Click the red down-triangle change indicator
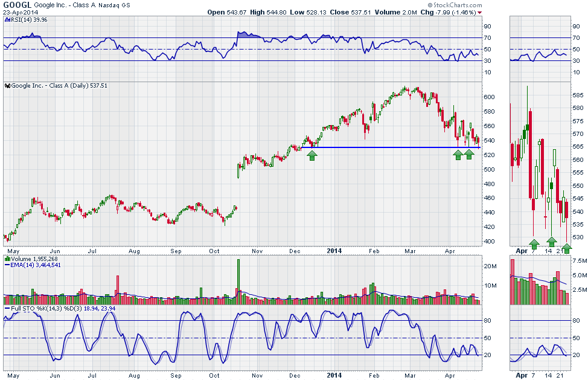This screenshot has width=588, height=380. [x=479, y=13]
